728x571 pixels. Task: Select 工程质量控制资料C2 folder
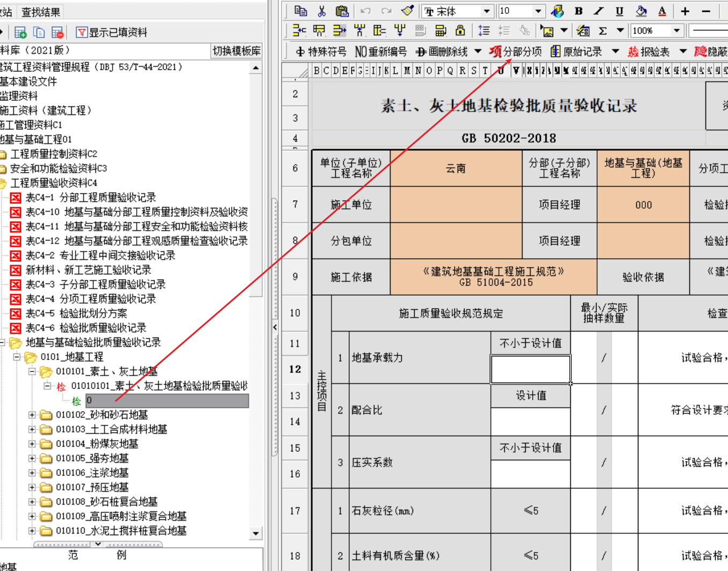pyautogui.click(x=54, y=154)
